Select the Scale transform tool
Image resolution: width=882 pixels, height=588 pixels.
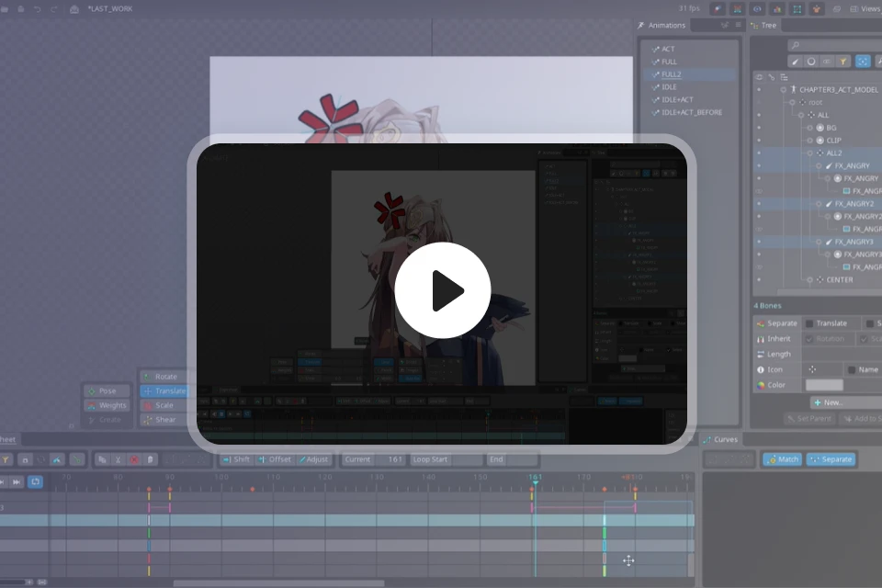164,405
